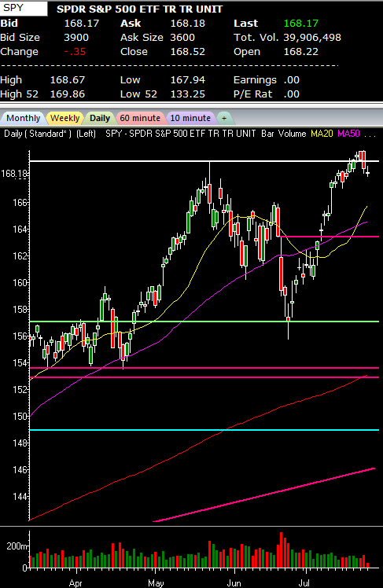Switch to the Monthly chart tab
The width and height of the screenshot is (383, 588).
23,118
